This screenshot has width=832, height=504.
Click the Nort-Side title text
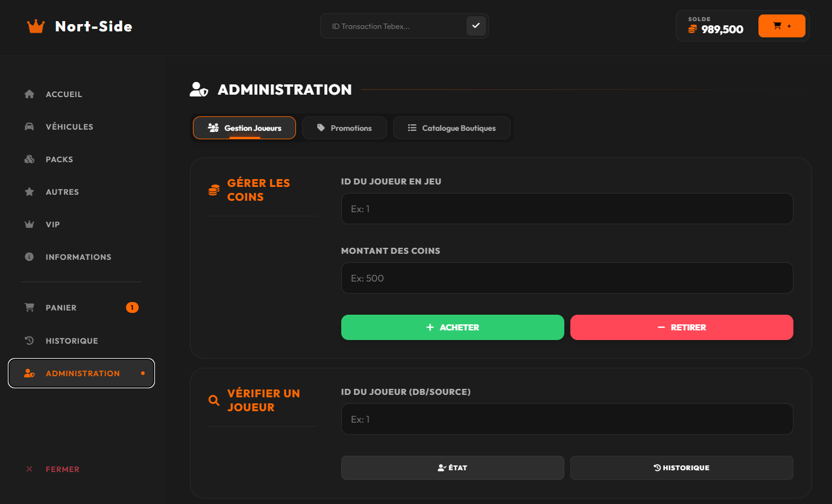[93, 27]
